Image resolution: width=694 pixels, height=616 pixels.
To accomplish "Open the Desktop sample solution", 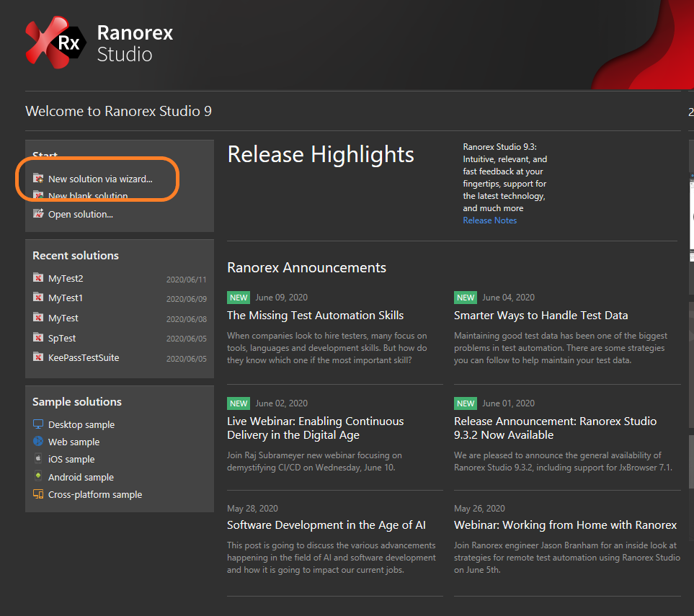I will tap(81, 425).
